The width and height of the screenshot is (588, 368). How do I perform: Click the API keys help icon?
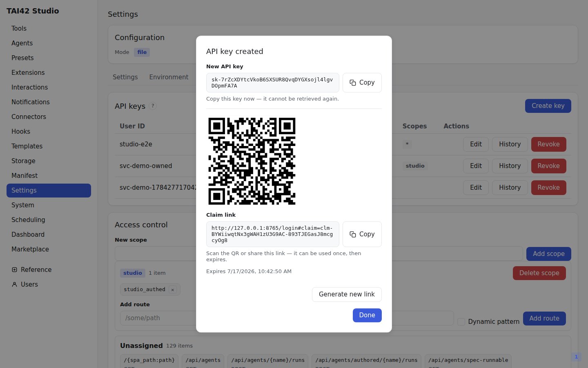tap(153, 106)
